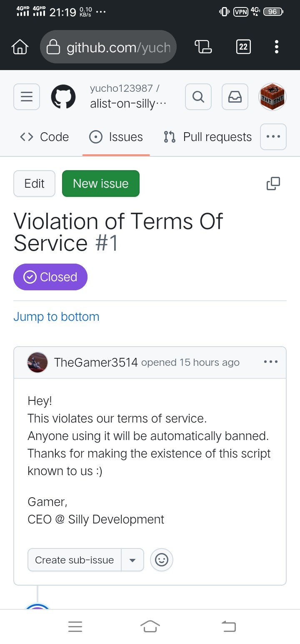Tap the browser home icon
Screen dimensions: 300x644
pos(20,47)
